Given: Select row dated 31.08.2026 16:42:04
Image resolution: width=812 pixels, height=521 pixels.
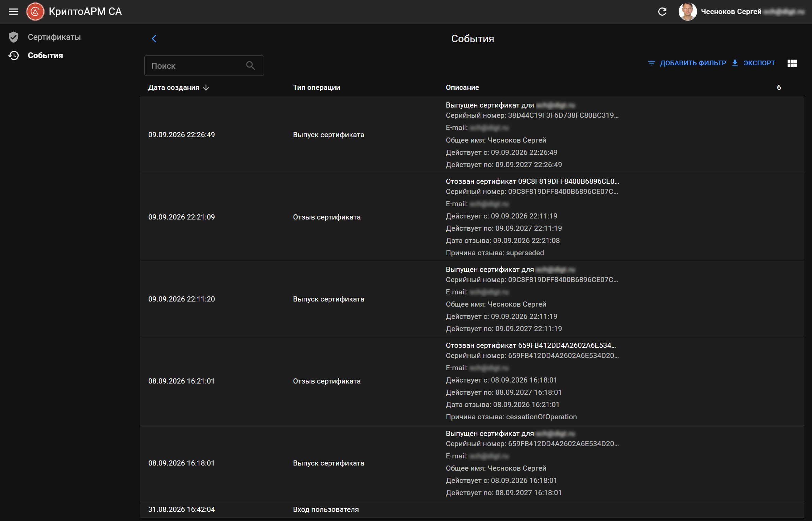Looking at the screenshot, I should click(472, 509).
